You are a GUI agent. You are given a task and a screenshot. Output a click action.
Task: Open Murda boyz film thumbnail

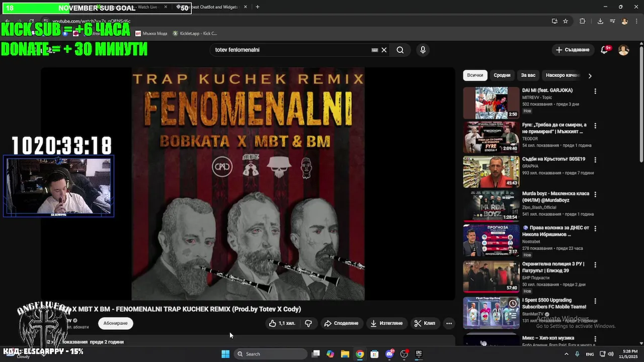coord(491,206)
